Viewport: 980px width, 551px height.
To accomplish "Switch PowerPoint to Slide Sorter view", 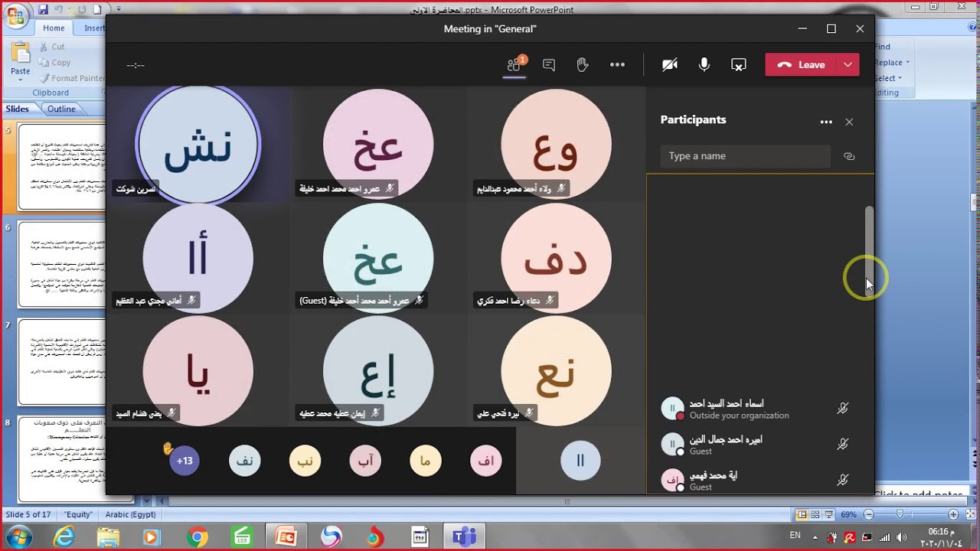I will coord(815,515).
